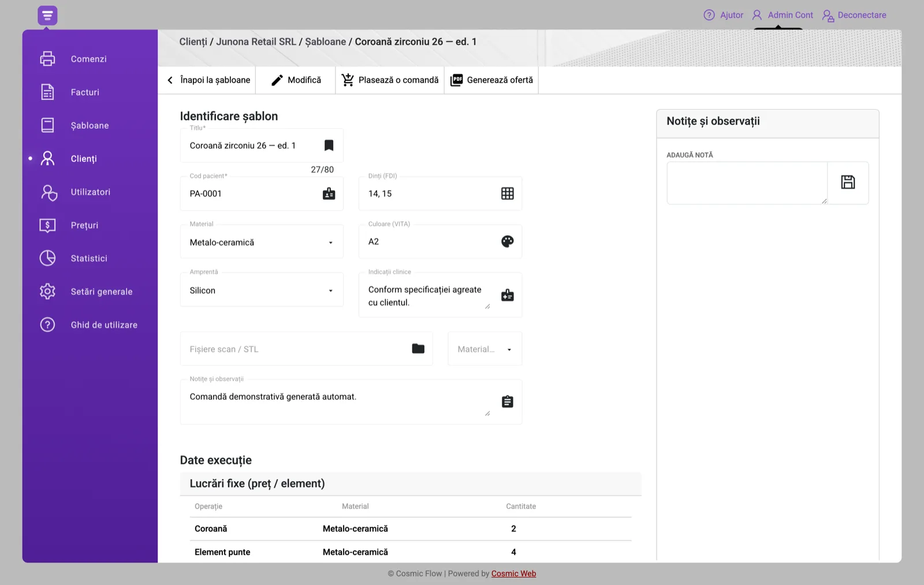Open the Material dropdown next to scan files
The image size is (924, 585).
coord(485,349)
